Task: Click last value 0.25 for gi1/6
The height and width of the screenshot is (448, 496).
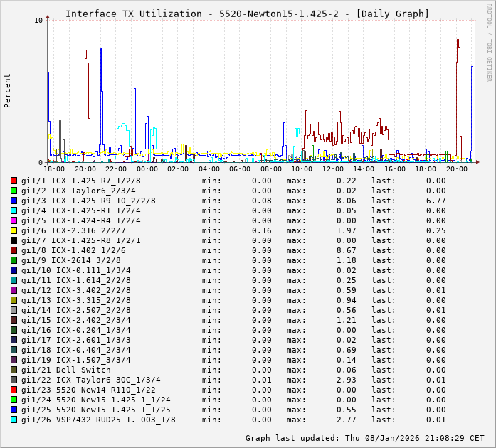Action: click(436, 230)
